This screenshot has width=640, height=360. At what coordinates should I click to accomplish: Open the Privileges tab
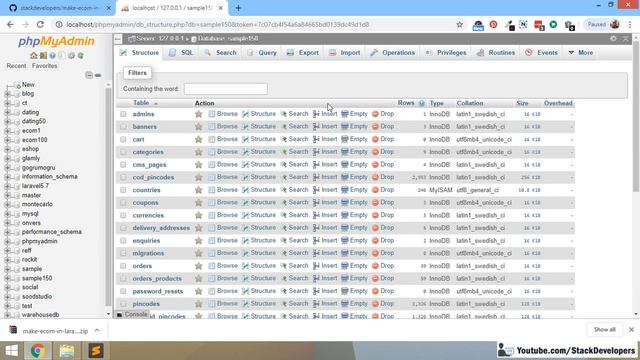point(446,53)
